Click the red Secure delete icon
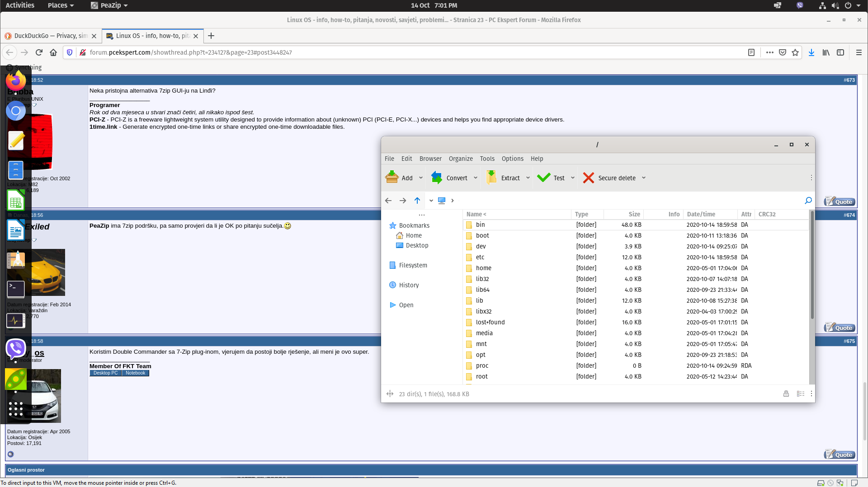This screenshot has height=487, width=868. tap(588, 178)
